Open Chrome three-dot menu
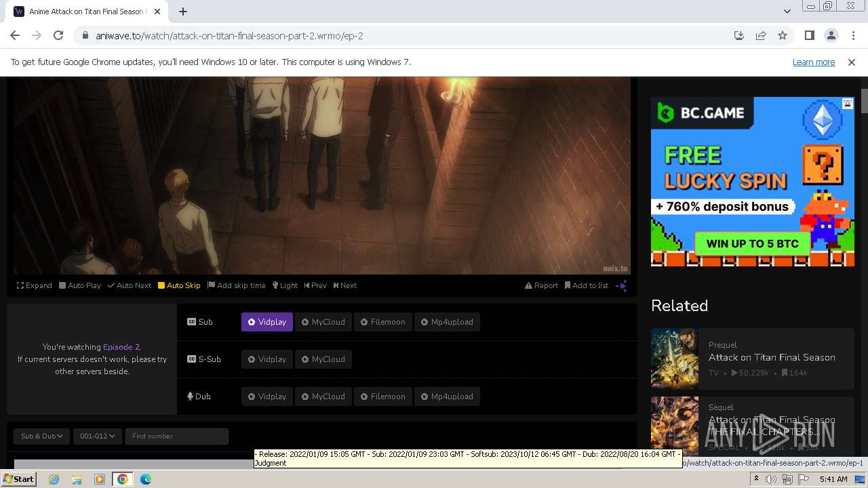868x488 pixels. click(x=853, y=36)
